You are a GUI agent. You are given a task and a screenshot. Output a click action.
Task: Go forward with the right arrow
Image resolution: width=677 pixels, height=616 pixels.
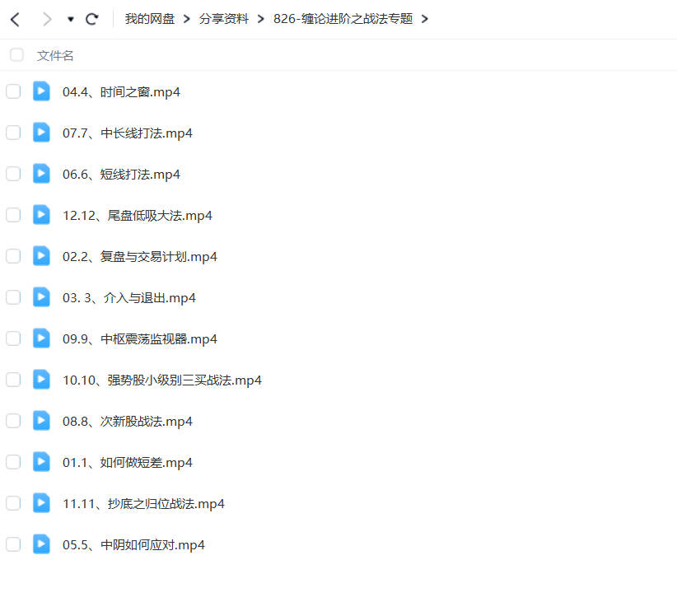(x=47, y=20)
